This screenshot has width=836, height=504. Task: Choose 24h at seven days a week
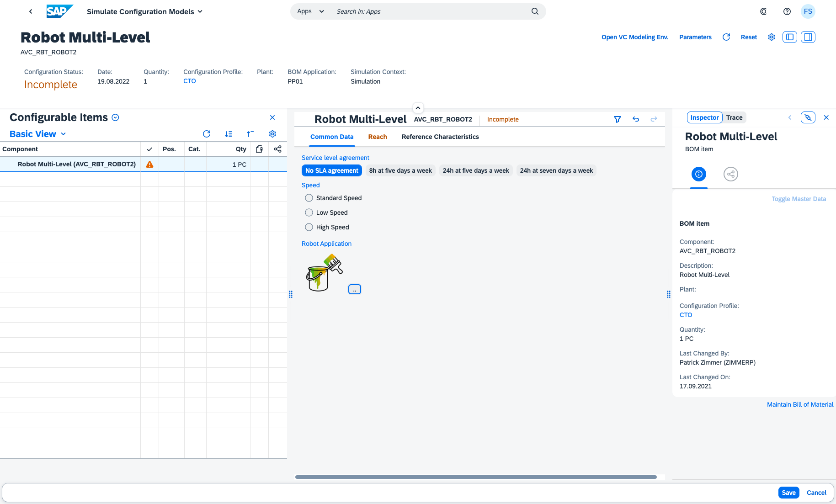[x=556, y=170]
